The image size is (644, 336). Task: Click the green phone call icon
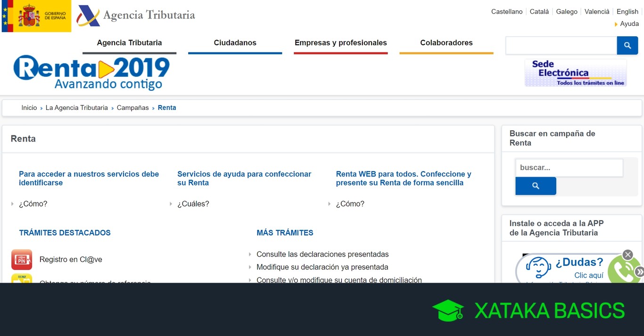(623, 270)
